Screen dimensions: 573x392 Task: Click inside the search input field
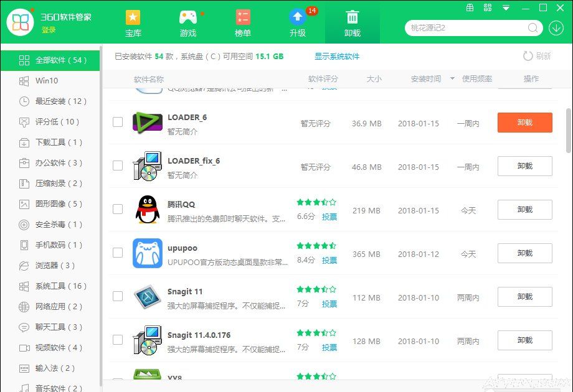(x=467, y=28)
